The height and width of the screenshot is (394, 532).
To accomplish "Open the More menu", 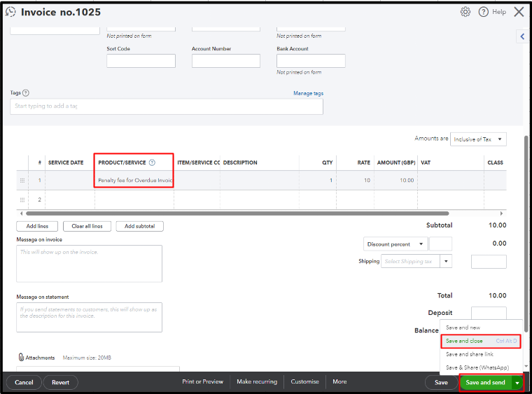I will click(x=339, y=382).
